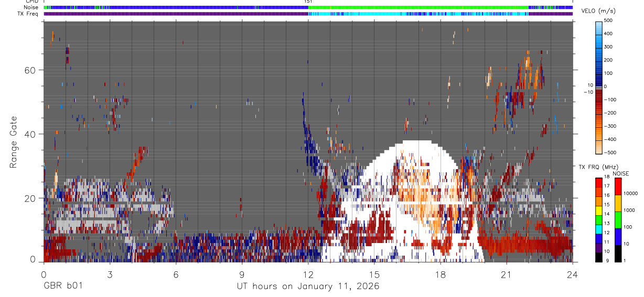Click red top segment of NOISE legend
This screenshot has width=644, height=297.
[x=618, y=186]
